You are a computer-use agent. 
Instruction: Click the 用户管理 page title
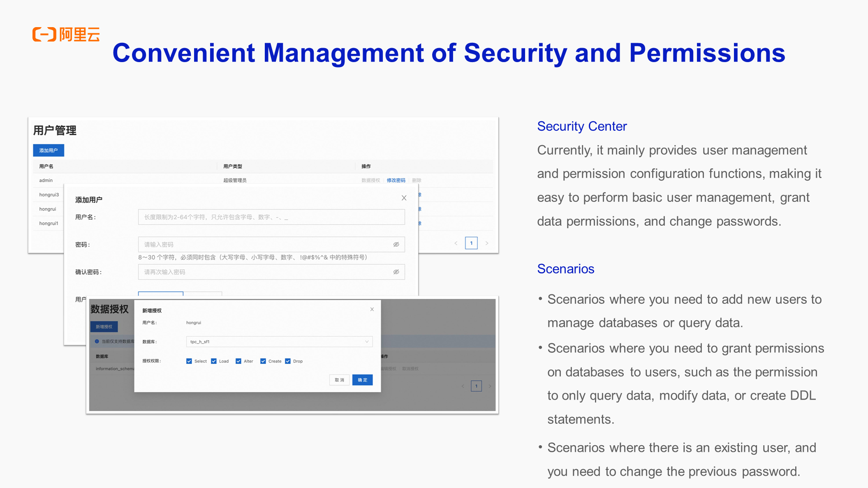[55, 131]
